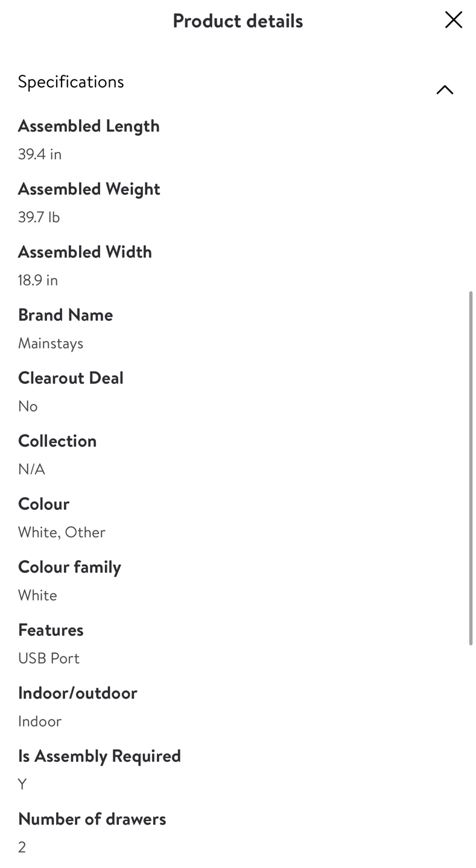Select the Clearout Deal label
Image resolution: width=476 pixels, height=868 pixels.
pyautogui.click(x=71, y=378)
